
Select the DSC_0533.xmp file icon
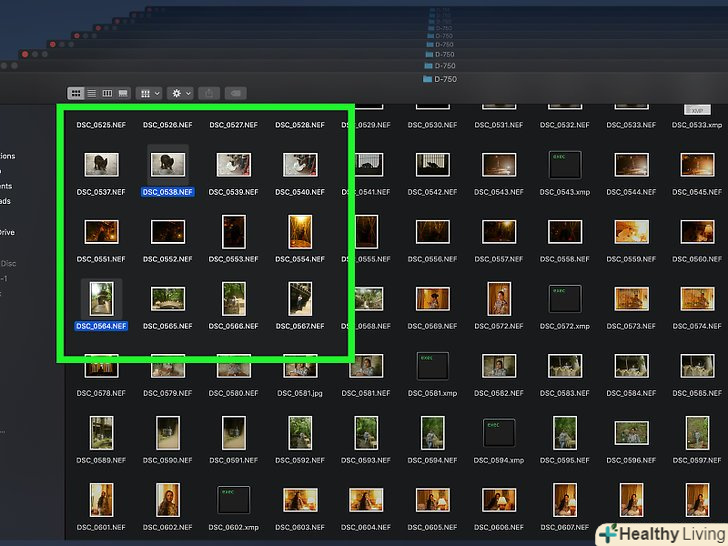tap(697, 109)
